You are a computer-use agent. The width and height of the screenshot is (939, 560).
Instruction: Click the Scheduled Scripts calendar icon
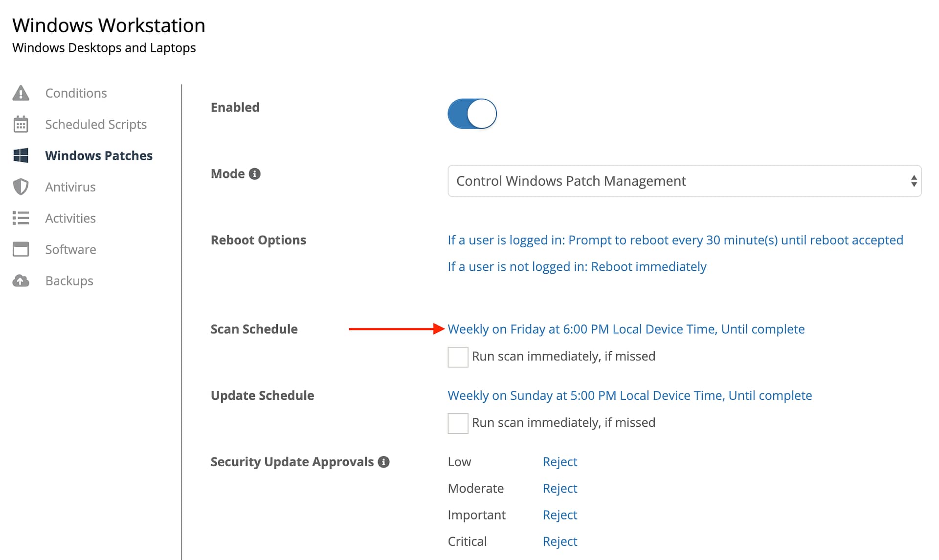point(21,124)
